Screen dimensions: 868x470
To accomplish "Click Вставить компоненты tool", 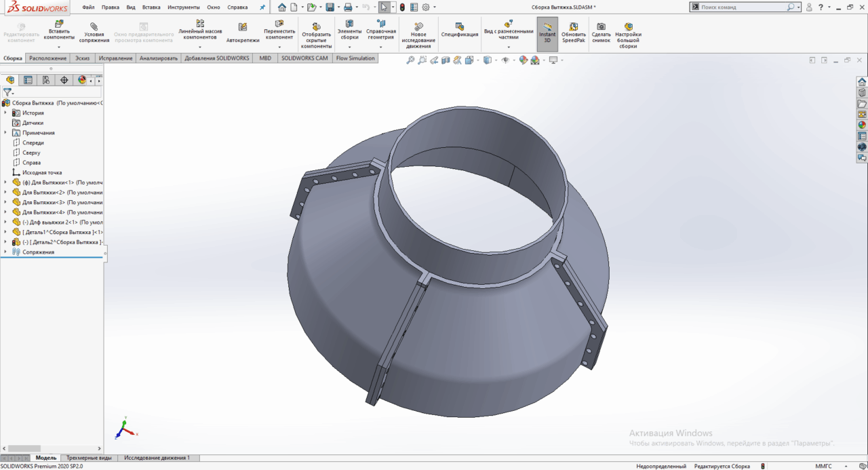I will point(59,31).
